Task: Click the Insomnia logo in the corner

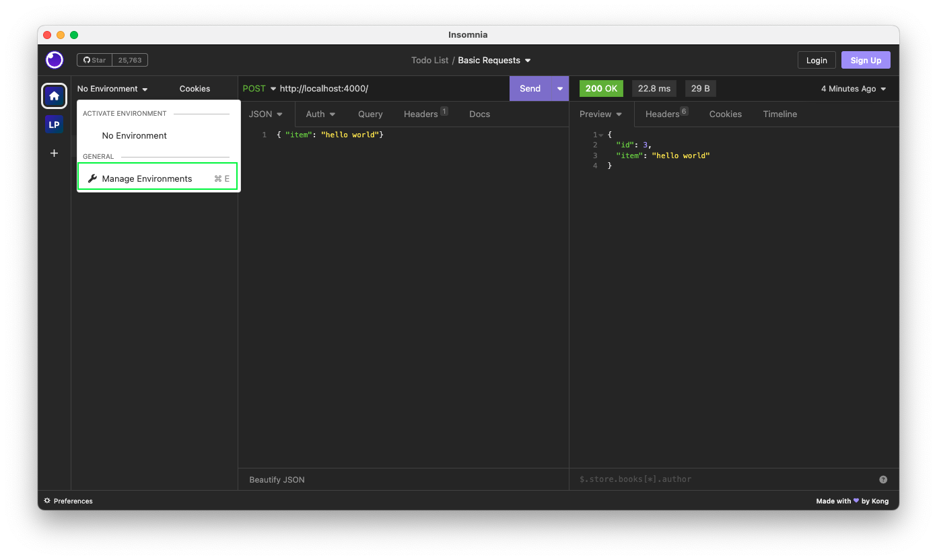Action: 54,60
